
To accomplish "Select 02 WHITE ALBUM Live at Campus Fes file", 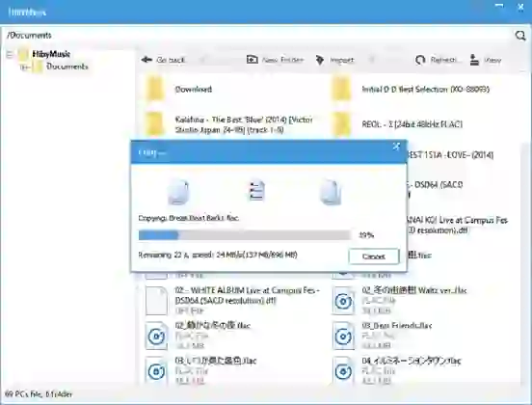I will (248, 295).
